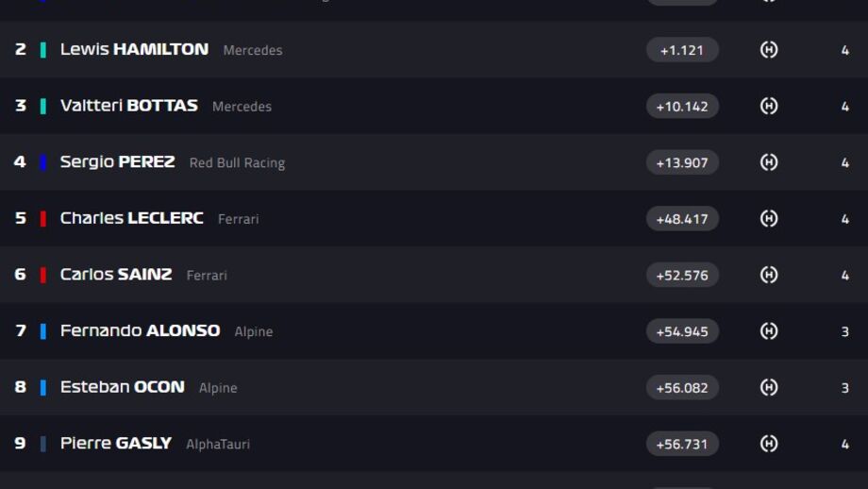The width and height of the screenshot is (868, 489).
Task: Open Sergio PEREZ driver name
Action: tap(117, 161)
